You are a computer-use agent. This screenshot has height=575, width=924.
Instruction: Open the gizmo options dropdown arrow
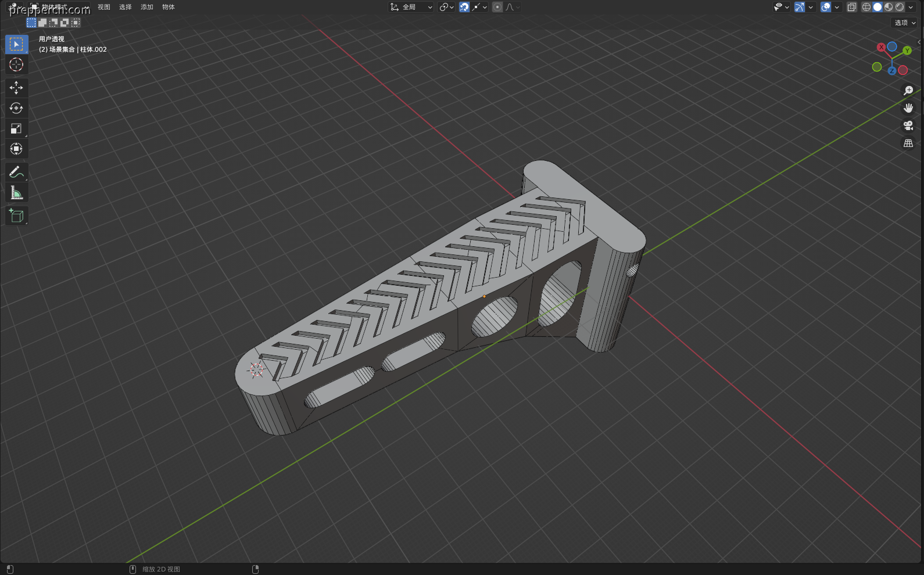click(811, 7)
